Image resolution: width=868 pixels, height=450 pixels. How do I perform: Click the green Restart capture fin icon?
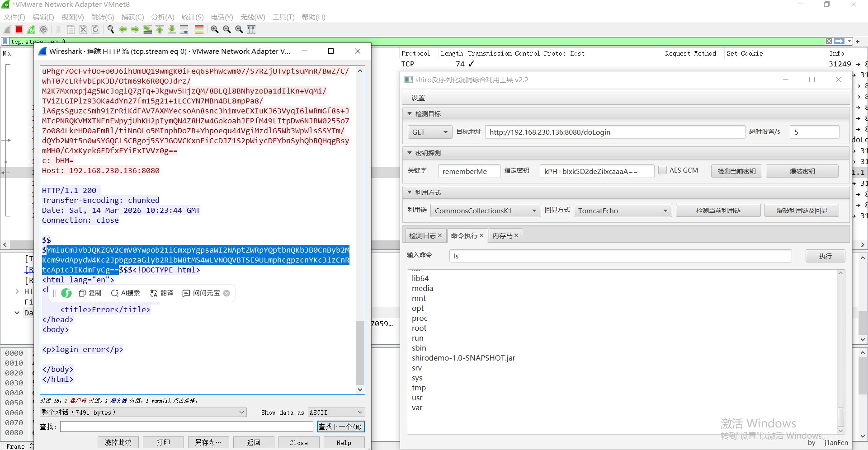point(31,29)
